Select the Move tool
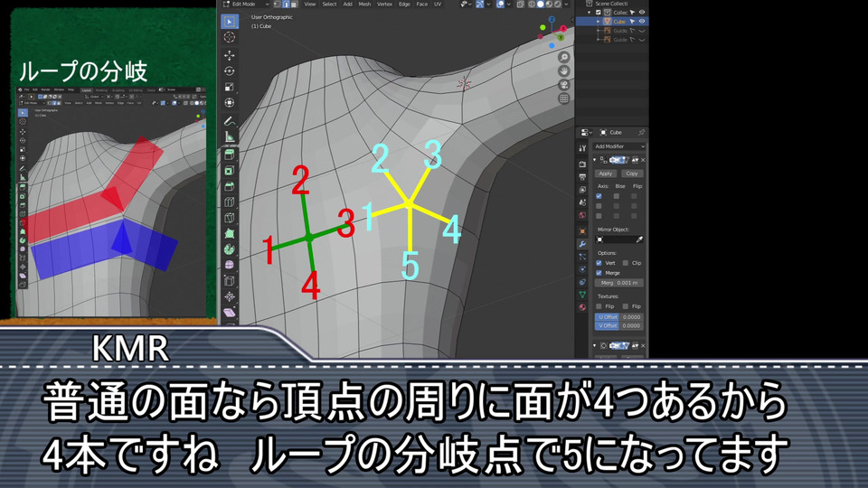Viewport: 868px width, 488px height. click(x=229, y=55)
